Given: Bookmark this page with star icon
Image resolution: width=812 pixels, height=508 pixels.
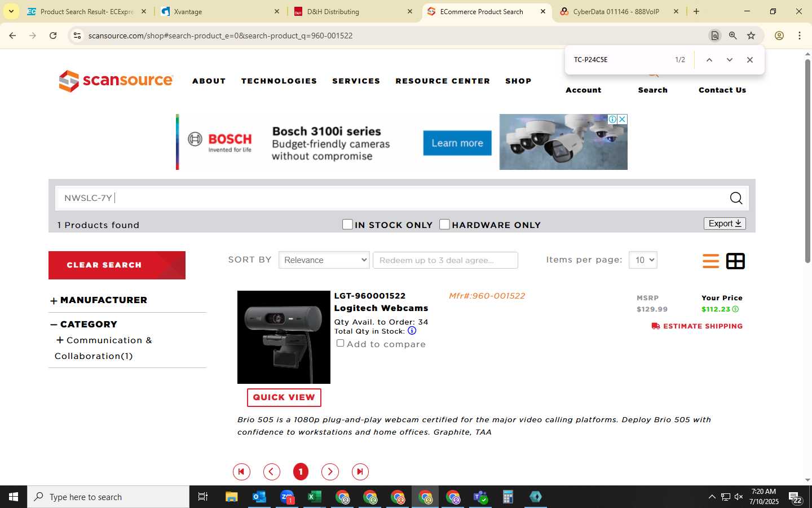Looking at the screenshot, I should [x=751, y=36].
